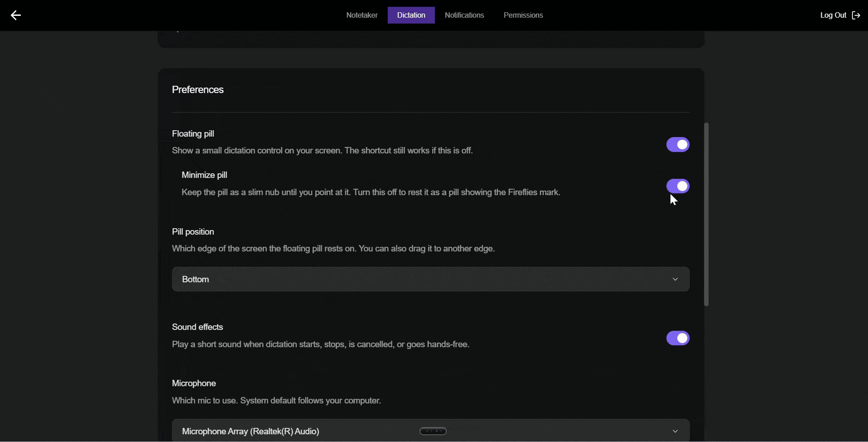Click the Log Out text button
Image resolution: width=868 pixels, height=442 pixels.
833,15
